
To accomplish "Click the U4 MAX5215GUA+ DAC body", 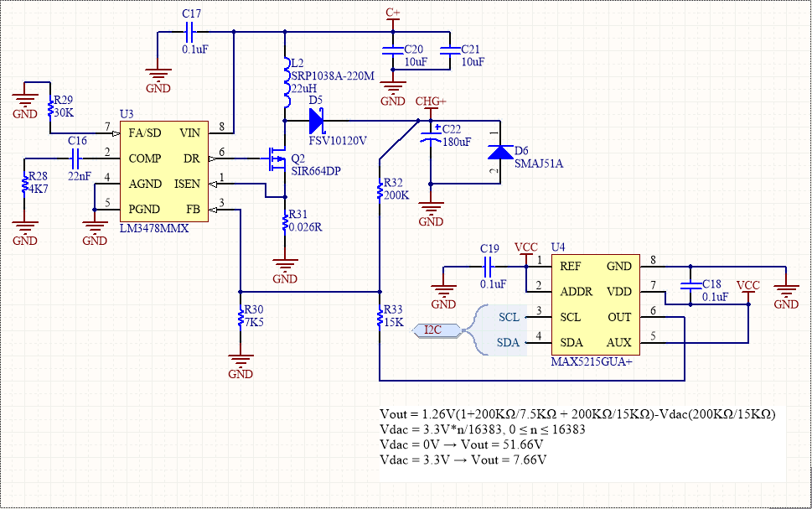I will point(594,304).
